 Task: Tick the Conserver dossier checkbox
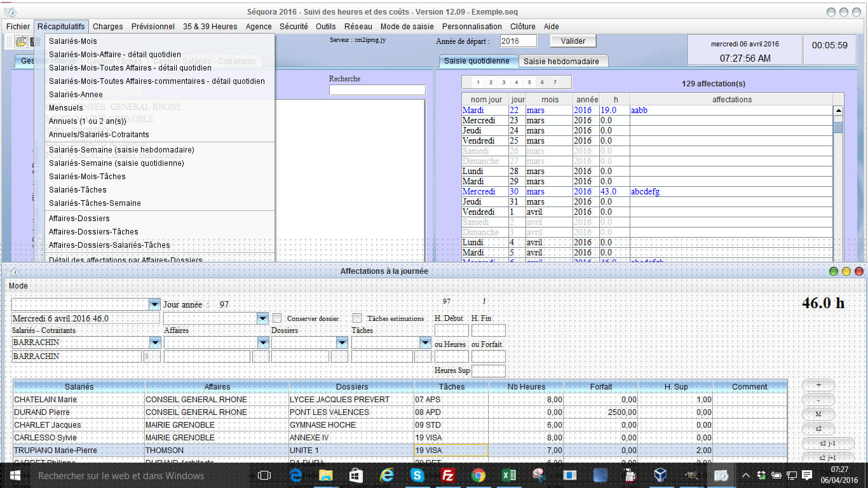(277, 318)
